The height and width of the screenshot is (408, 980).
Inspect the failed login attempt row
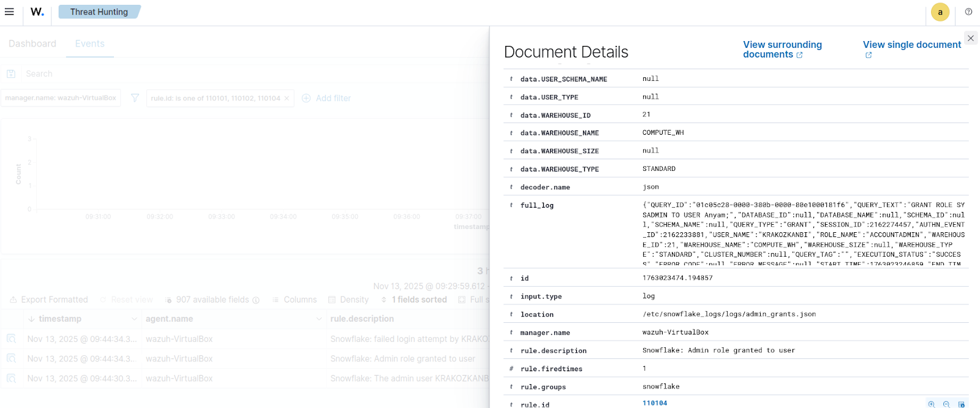pos(11,339)
